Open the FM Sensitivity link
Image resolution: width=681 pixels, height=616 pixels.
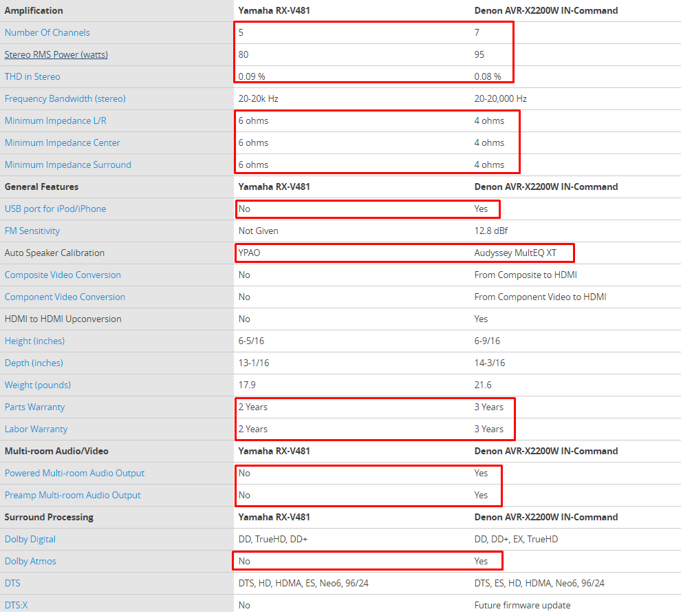click(32, 231)
